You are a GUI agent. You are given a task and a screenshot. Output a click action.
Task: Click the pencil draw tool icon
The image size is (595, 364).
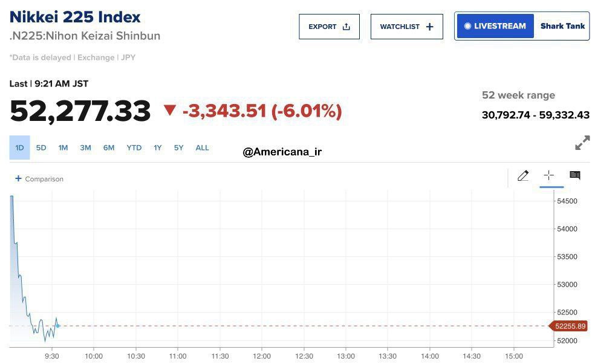click(x=523, y=176)
